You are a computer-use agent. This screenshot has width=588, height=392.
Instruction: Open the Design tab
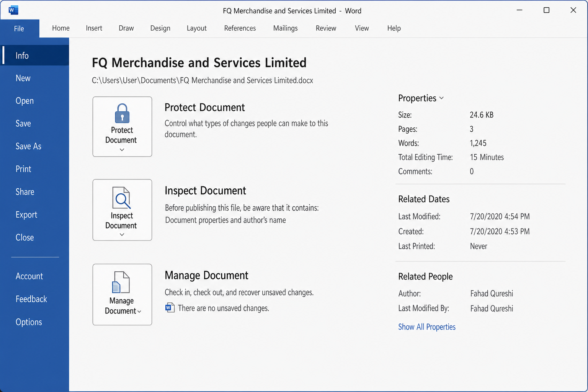coord(160,28)
